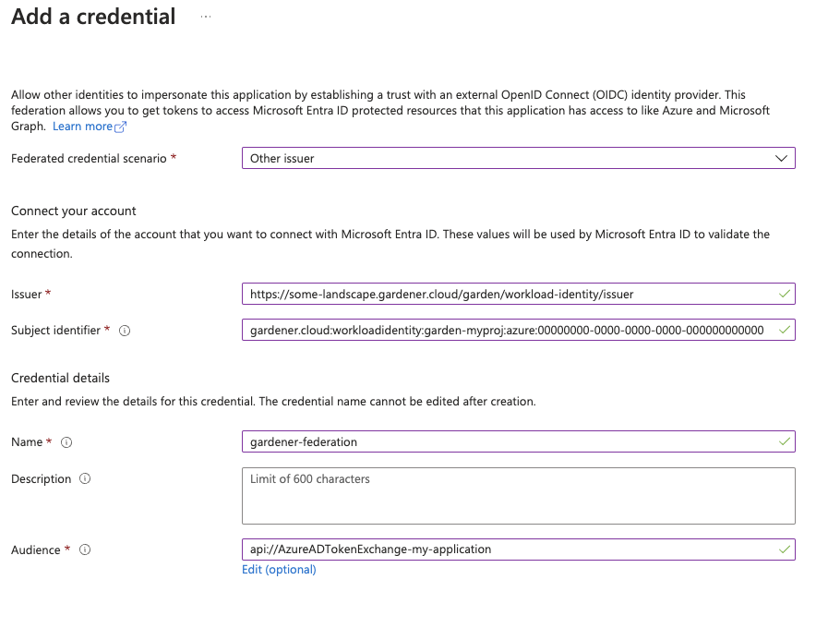Select the gardener-federation Name input
The width and height of the screenshot is (840, 640).
pos(508,441)
